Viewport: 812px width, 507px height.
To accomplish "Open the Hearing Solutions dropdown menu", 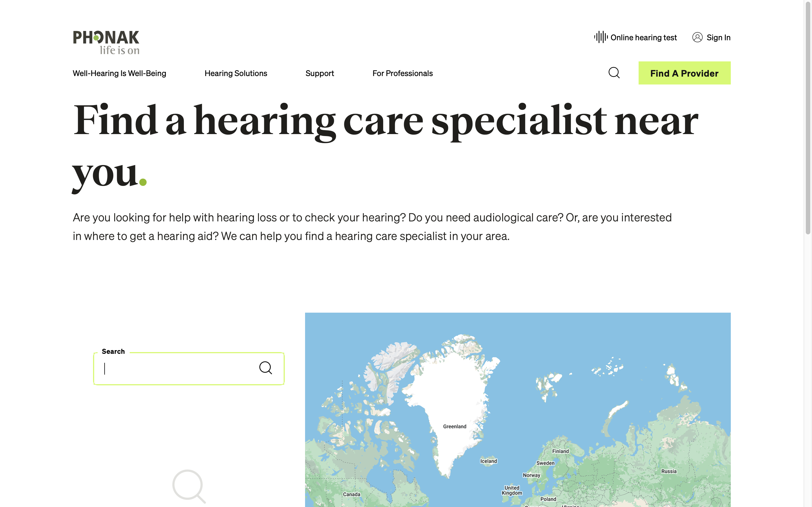I will [x=236, y=73].
